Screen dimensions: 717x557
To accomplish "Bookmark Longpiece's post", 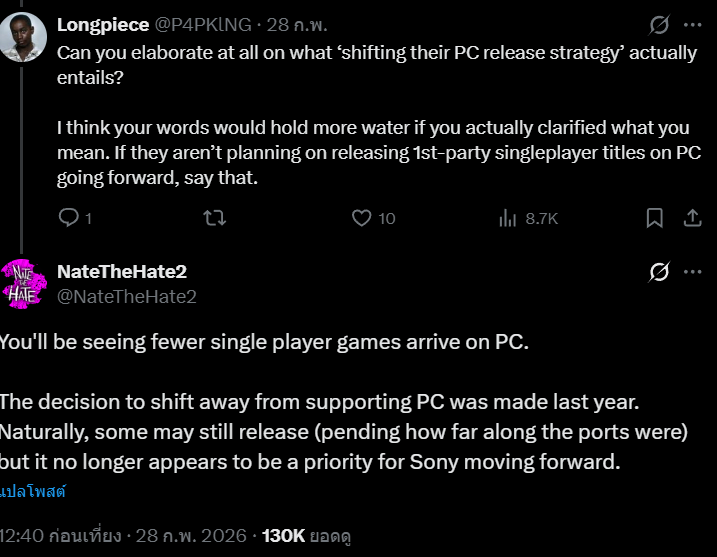I will [654, 218].
